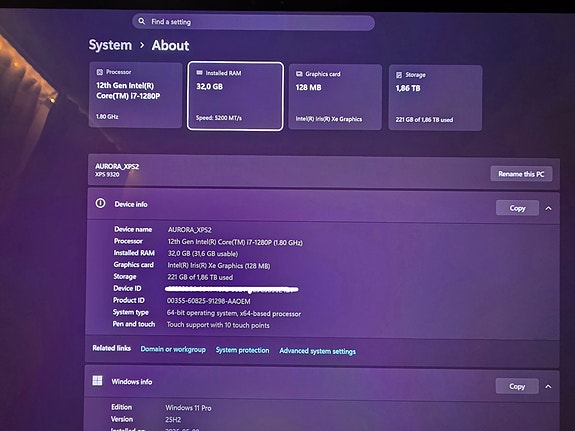Collapse the Device info section

coord(549,208)
